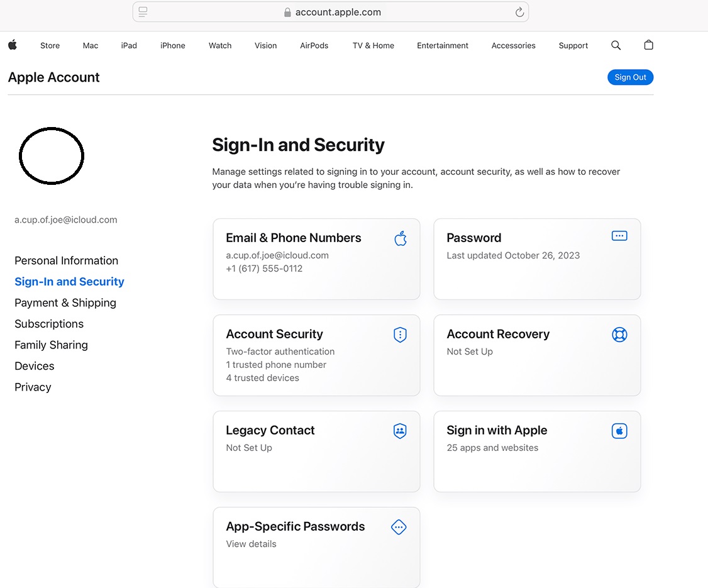Click 'Not Set Up' under Account Recovery
Image resolution: width=708 pixels, height=588 pixels.
coord(470,352)
